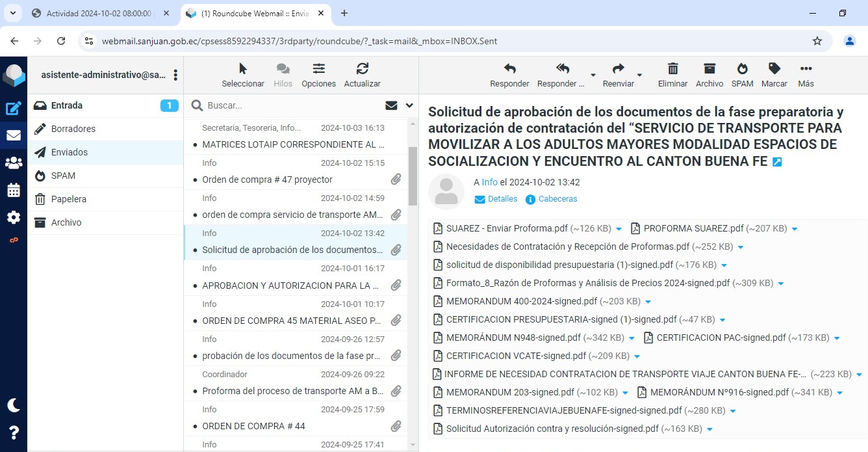
Task: Open the Contacts icon in left sidebar
Action: click(x=14, y=163)
